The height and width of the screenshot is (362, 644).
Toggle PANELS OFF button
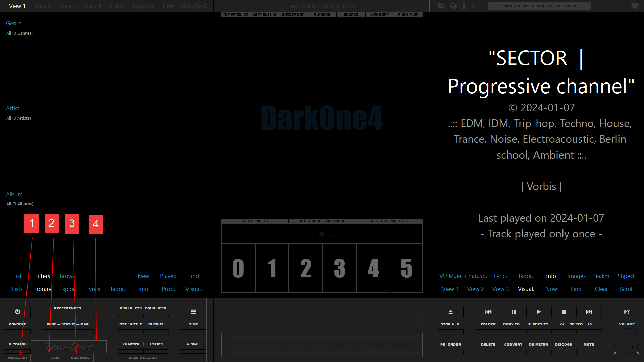click(18, 358)
